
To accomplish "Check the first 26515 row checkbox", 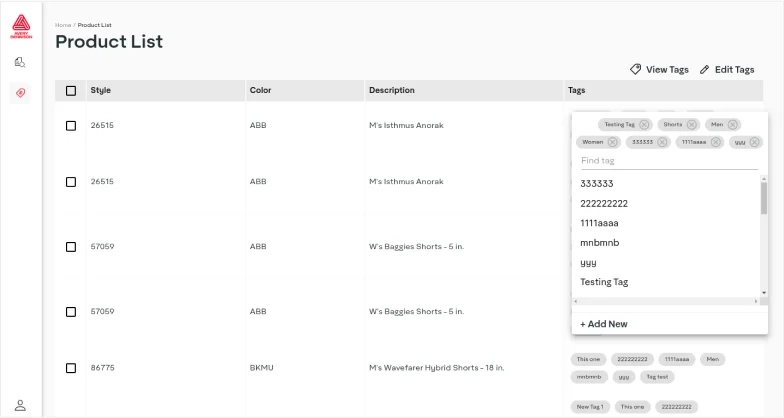I will pos(71,126).
